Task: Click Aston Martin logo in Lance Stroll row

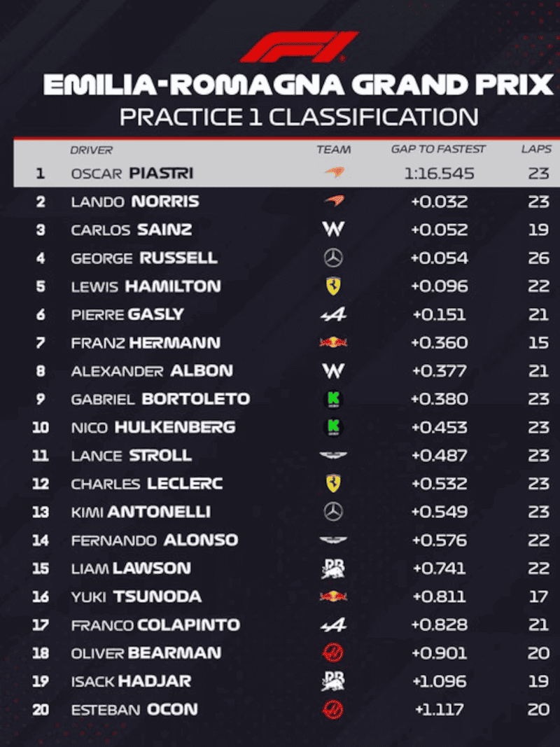Action: (333, 456)
